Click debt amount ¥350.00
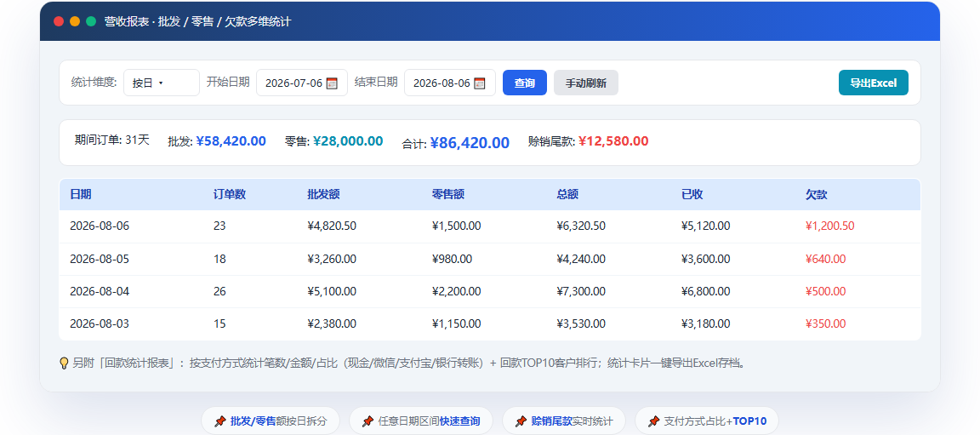The height and width of the screenshot is (435, 980). [x=826, y=323]
